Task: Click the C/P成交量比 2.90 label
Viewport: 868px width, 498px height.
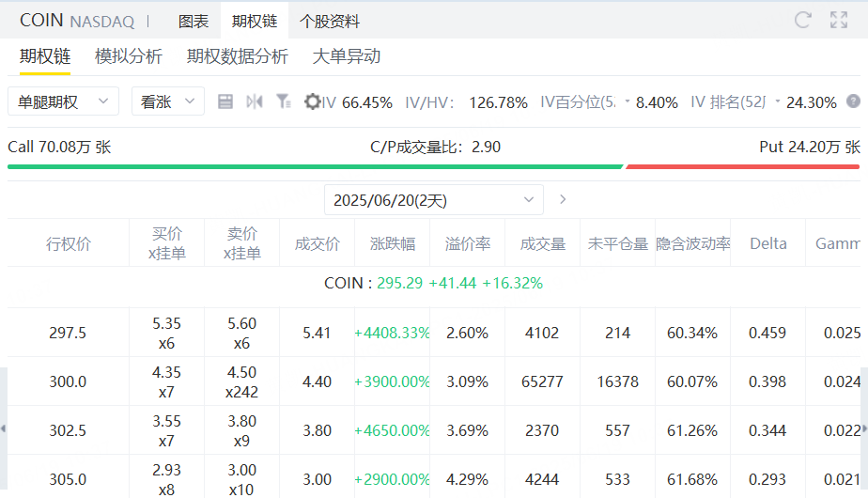Action: coord(435,147)
